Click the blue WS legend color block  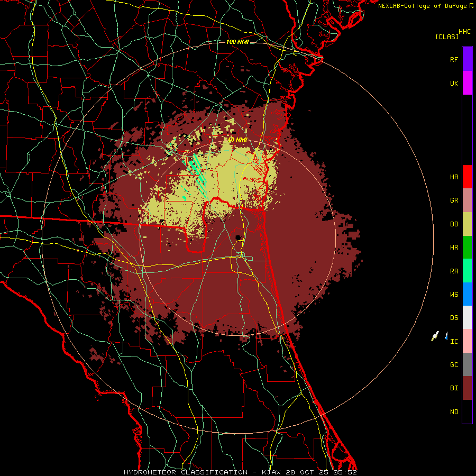point(467,294)
